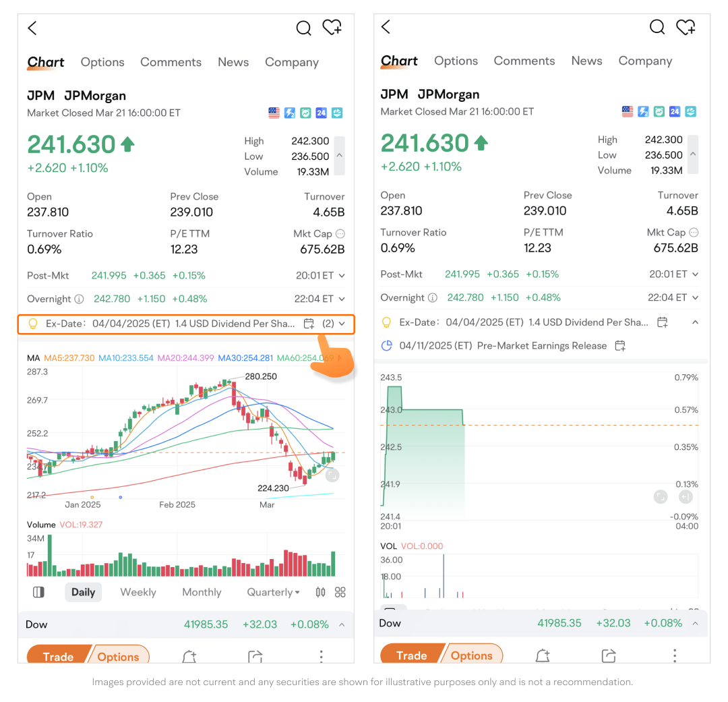Add JPM to watchlist via right screen heart
The image size is (728, 702).
pos(686,27)
